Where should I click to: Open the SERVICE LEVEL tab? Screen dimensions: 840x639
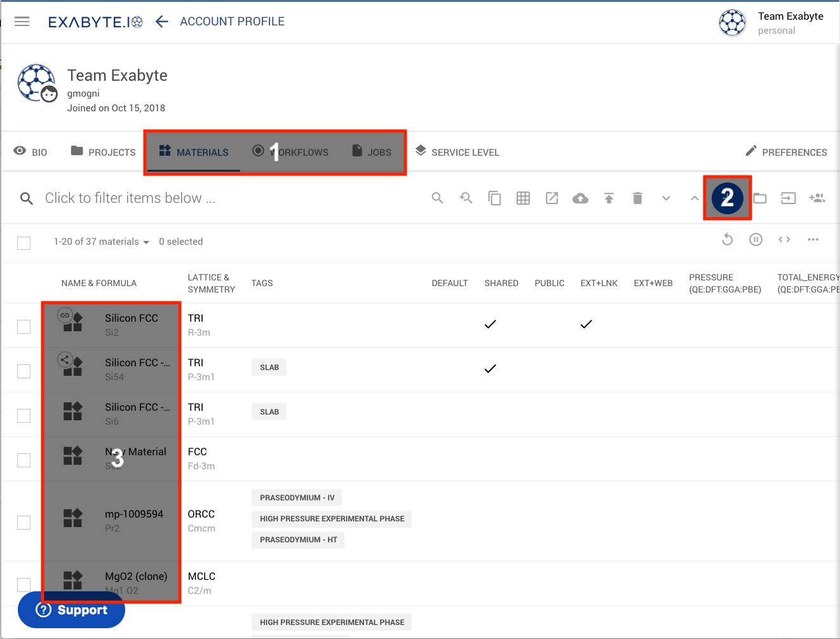(x=457, y=152)
